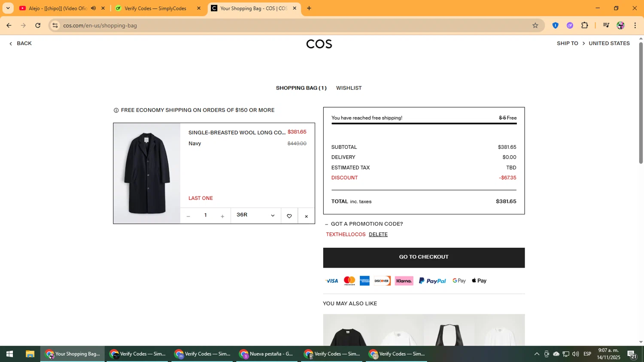The image size is (644, 362).
Task: Open black leather bag recommended product
Action: [x=449, y=330]
